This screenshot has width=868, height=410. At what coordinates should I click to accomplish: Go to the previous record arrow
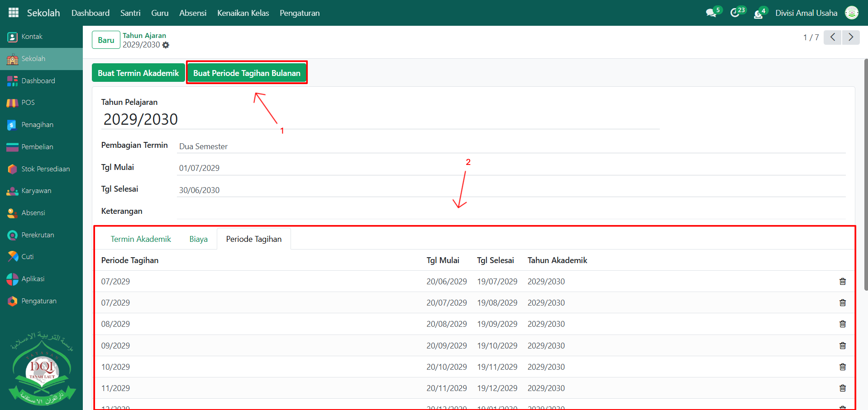[832, 37]
